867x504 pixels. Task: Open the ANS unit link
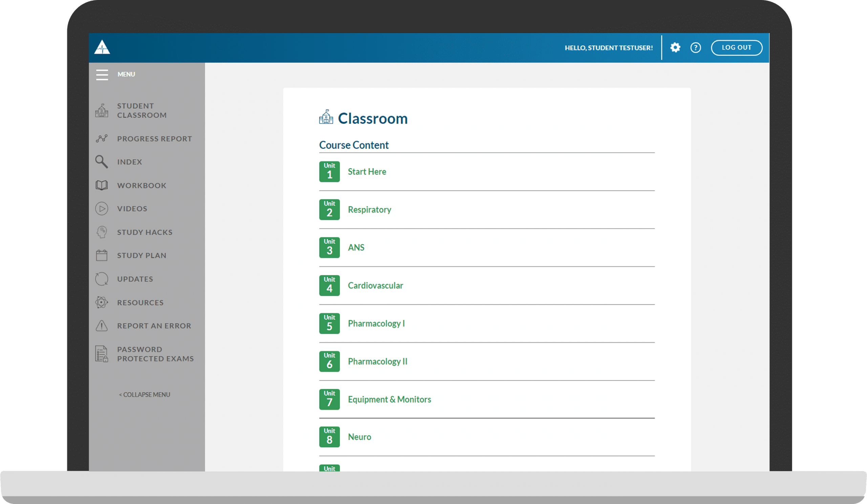(356, 247)
